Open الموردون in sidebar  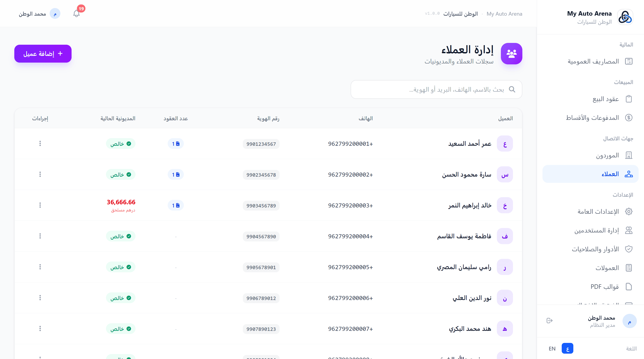590,155
